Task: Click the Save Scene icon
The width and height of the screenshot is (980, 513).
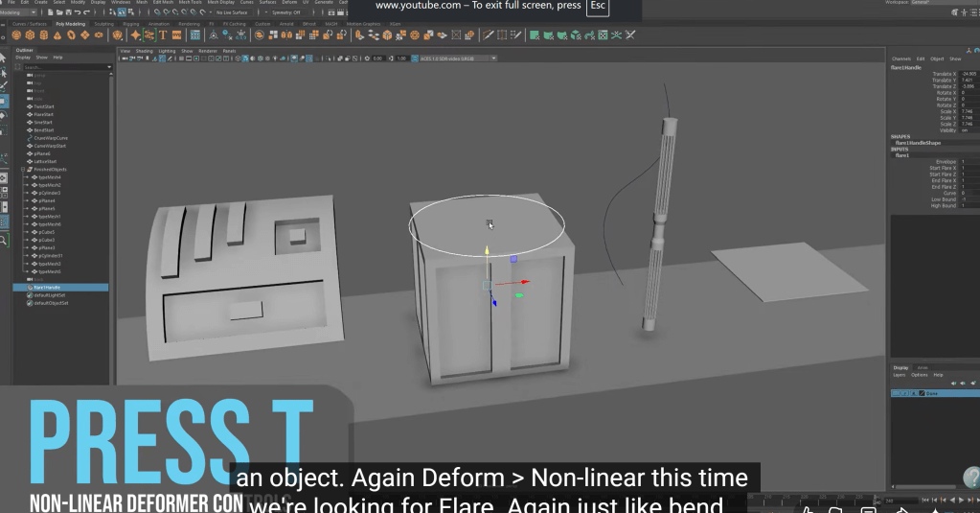Action: (67, 12)
